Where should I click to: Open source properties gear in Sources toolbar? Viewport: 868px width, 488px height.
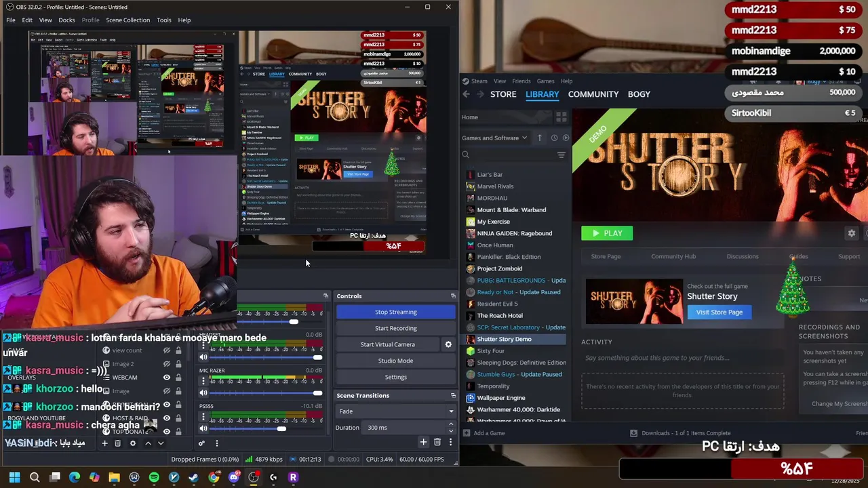(132, 443)
